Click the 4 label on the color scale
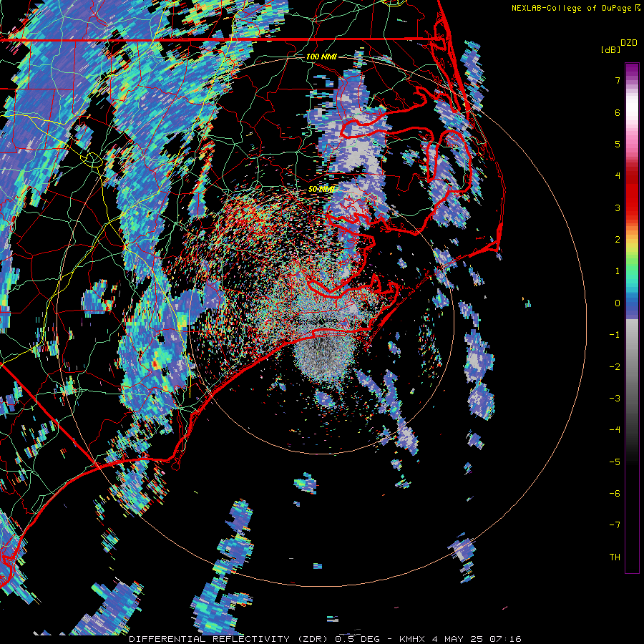The image size is (644, 644). tap(618, 176)
